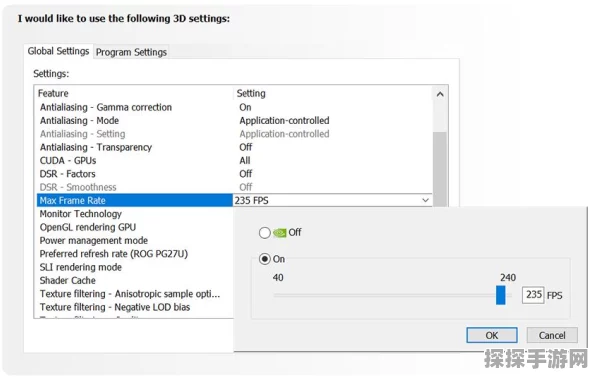Open the 235 FPS setting combo box
This screenshot has width=594, height=377.
tap(332, 200)
